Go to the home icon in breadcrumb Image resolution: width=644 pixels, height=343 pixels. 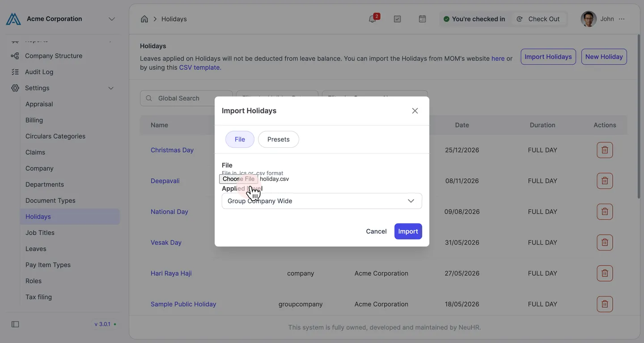(x=144, y=19)
